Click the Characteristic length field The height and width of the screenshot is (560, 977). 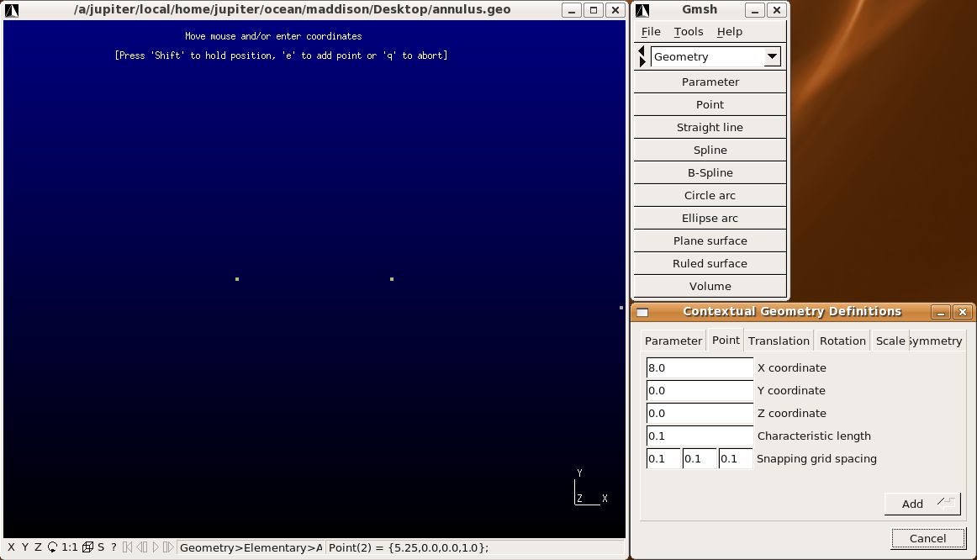pyautogui.click(x=700, y=436)
